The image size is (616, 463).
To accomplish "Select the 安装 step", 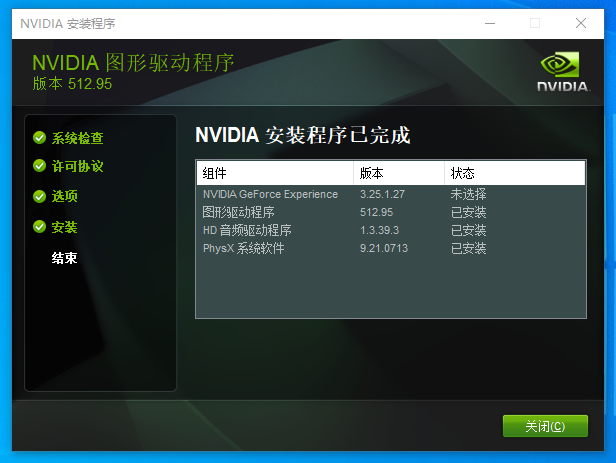I will [x=64, y=227].
